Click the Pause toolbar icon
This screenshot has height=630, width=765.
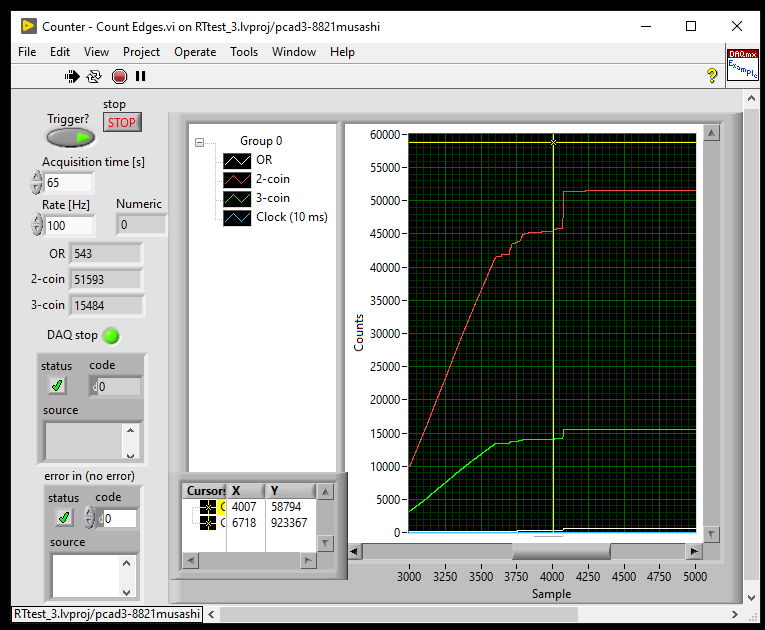point(140,76)
